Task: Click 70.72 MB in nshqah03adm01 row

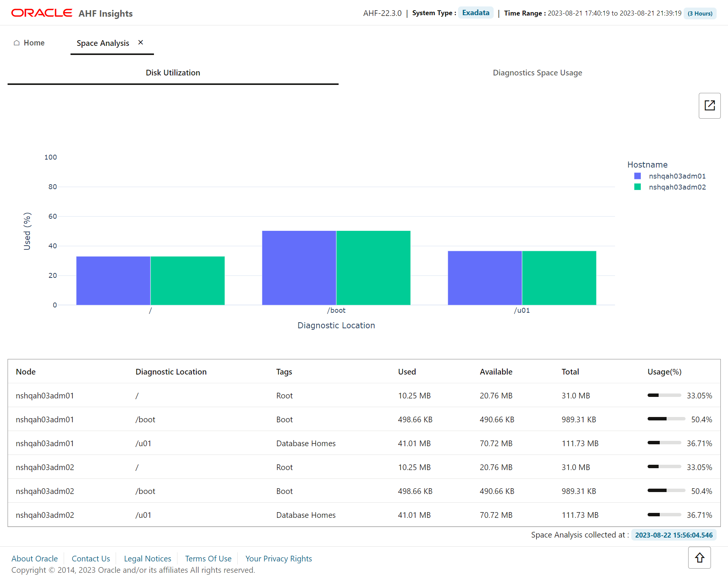Action: tap(496, 444)
